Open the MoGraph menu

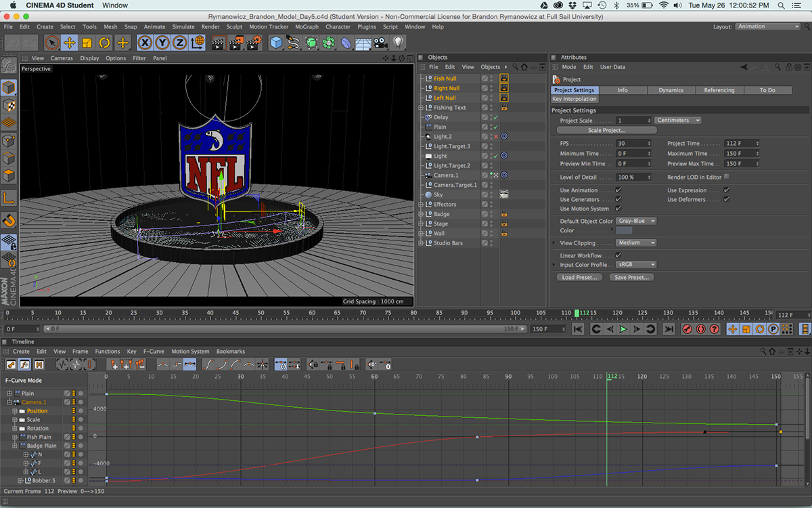click(307, 27)
